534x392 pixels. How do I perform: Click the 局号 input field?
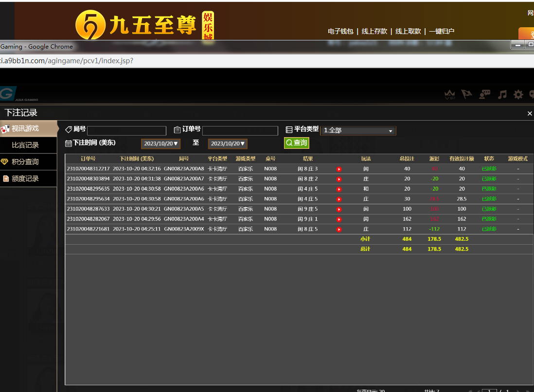coord(126,131)
